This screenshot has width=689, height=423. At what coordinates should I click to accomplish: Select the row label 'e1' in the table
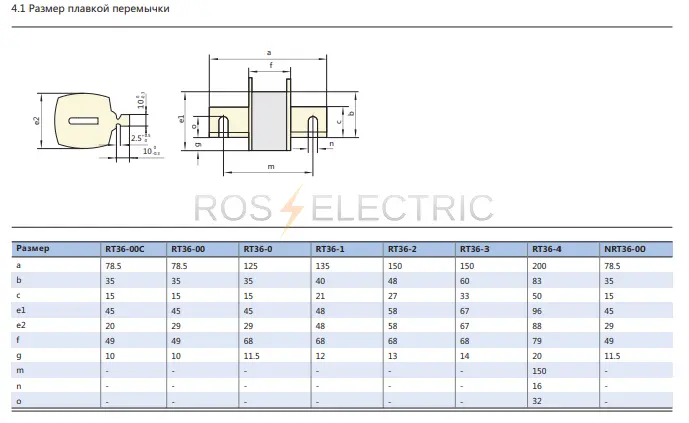point(21,310)
